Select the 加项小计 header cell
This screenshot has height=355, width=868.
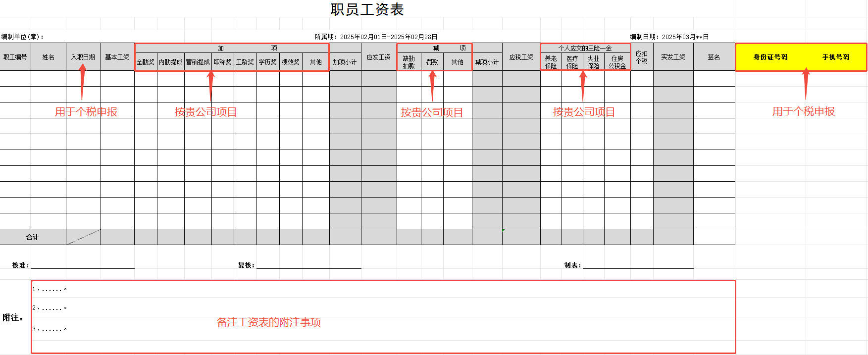(345, 62)
